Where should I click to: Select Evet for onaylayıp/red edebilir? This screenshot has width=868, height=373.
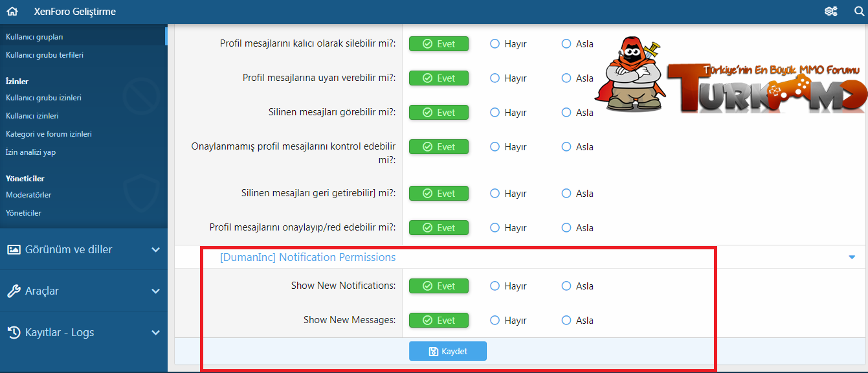tap(439, 228)
